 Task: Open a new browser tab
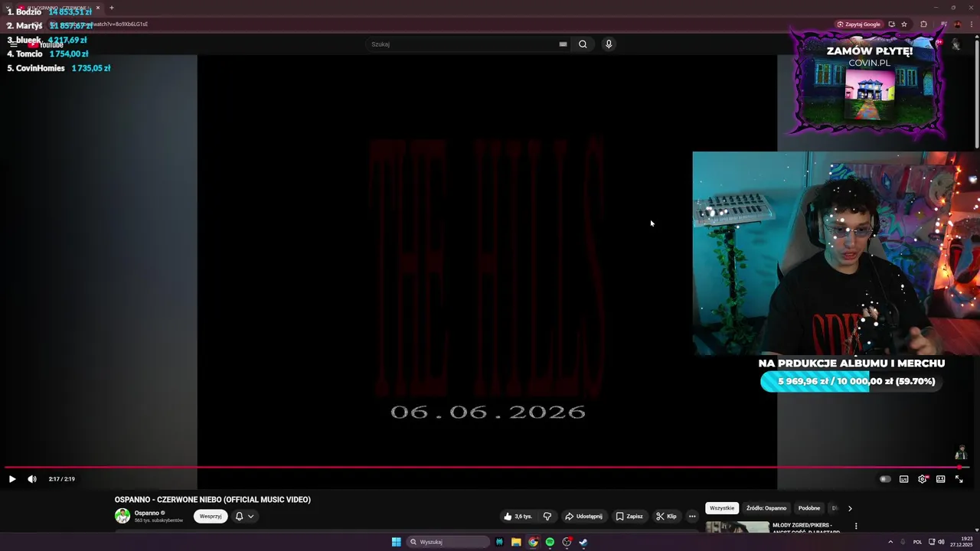point(111,8)
